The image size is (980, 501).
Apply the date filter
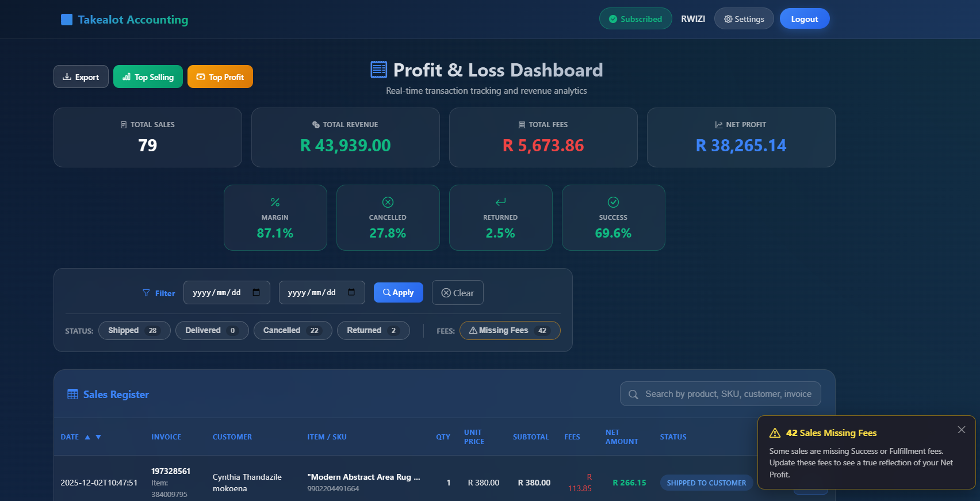coord(398,293)
